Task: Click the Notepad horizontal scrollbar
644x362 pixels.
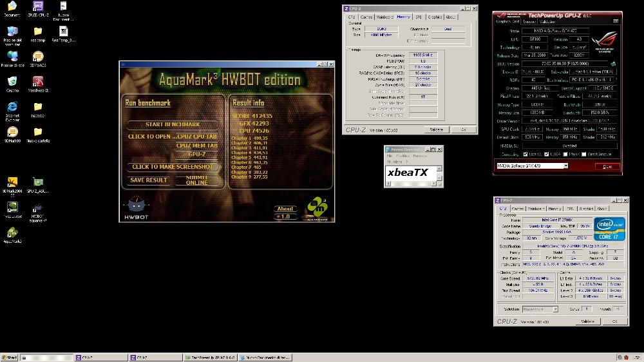Action: [410, 184]
